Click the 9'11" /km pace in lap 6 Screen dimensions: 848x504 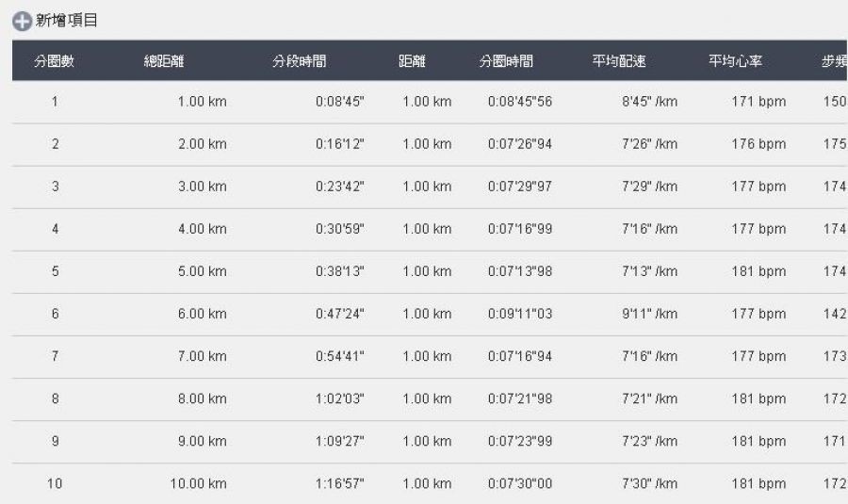click(x=649, y=314)
